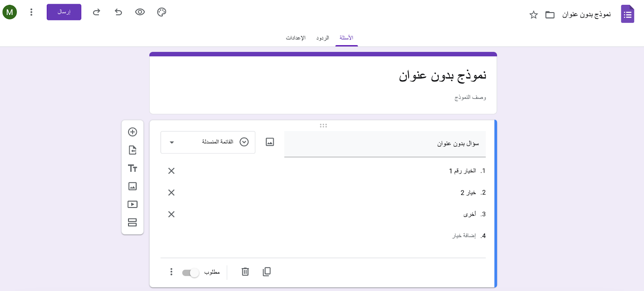This screenshot has height=291, width=644.
Task: Add a new section to the form
Action: 133,222
